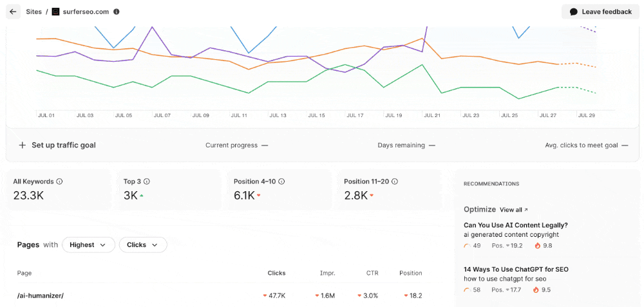Click the JUL 15 axis label
Image resolution: width=644 pixels, height=307 pixels.
(316, 116)
